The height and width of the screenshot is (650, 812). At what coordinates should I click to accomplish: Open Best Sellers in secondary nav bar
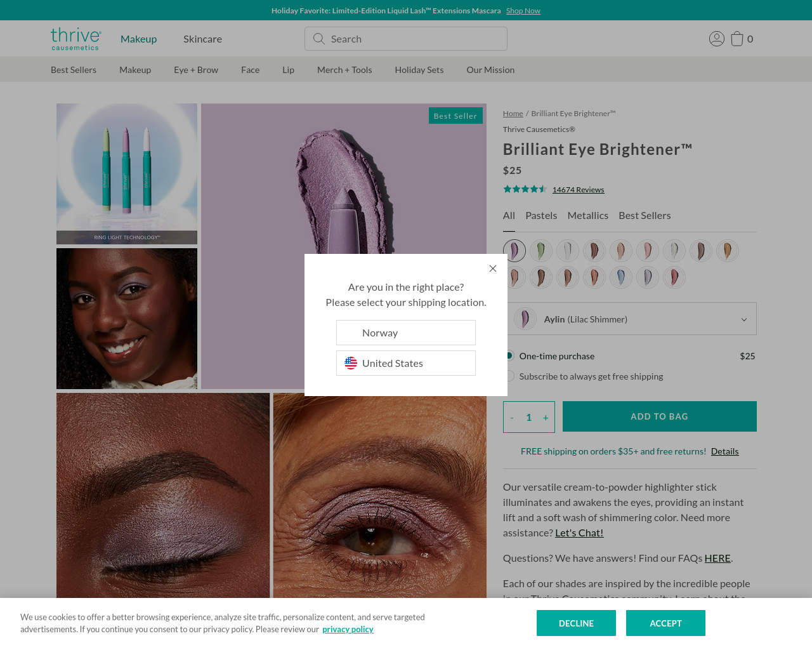(x=74, y=70)
